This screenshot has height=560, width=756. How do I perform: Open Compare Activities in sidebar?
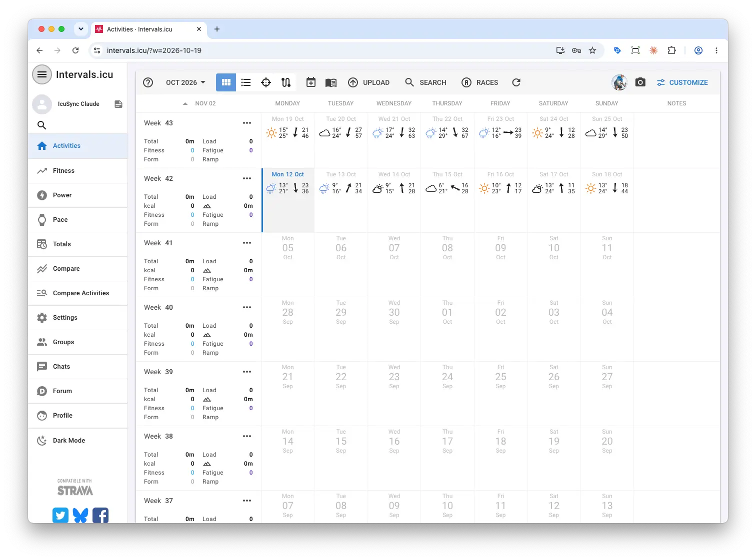(78, 293)
